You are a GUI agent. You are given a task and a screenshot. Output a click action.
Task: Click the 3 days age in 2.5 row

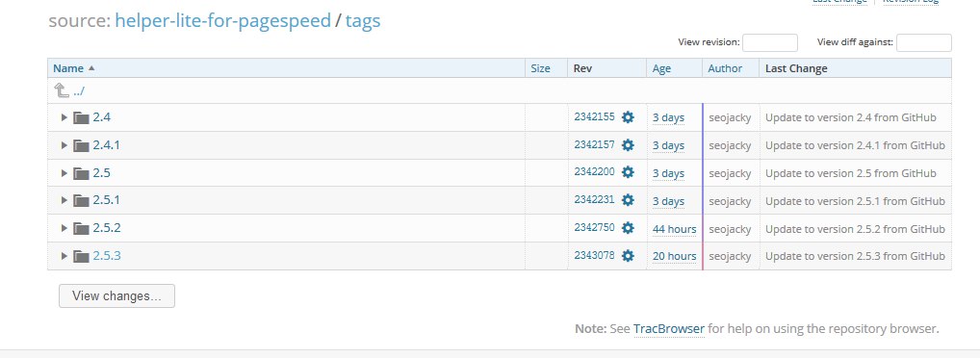tap(668, 173)
